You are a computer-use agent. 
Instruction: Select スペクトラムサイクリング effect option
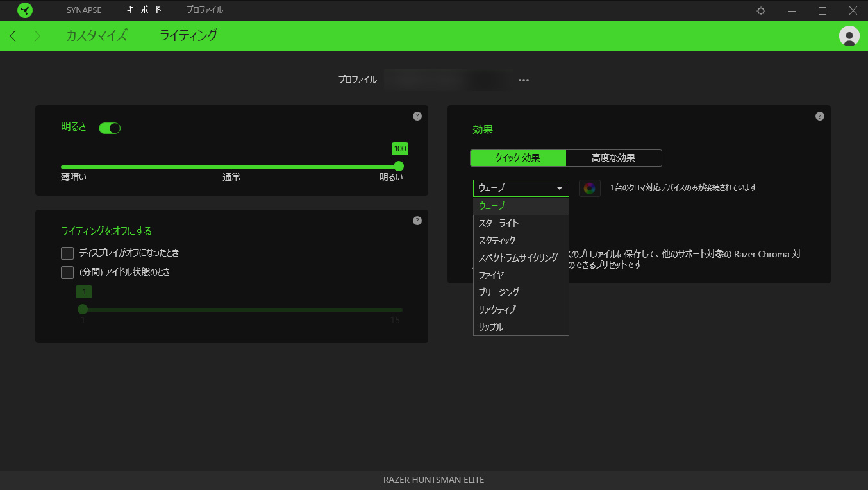point(521,258)
